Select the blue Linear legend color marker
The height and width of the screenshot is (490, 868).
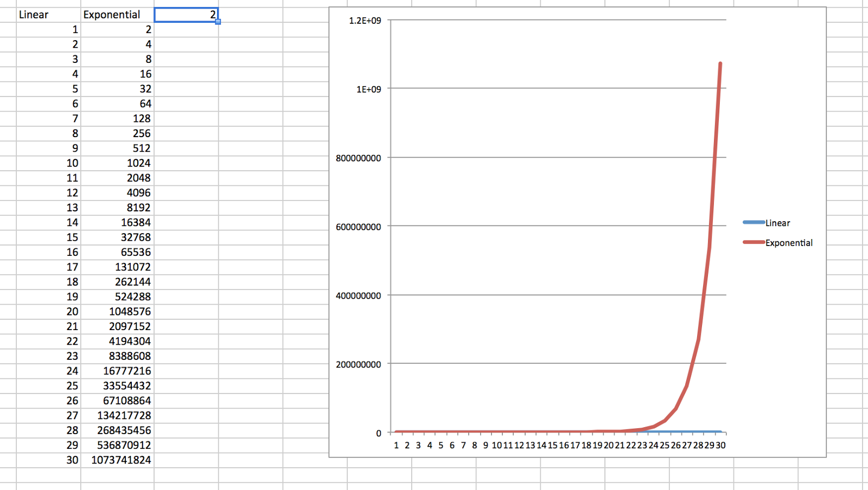click(754, 222)
